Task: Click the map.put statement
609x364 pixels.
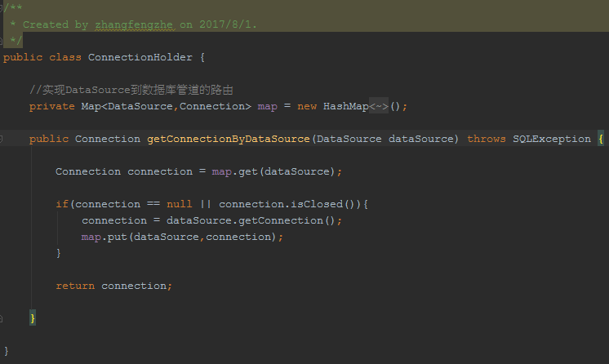Action: [x=182, y=237]
